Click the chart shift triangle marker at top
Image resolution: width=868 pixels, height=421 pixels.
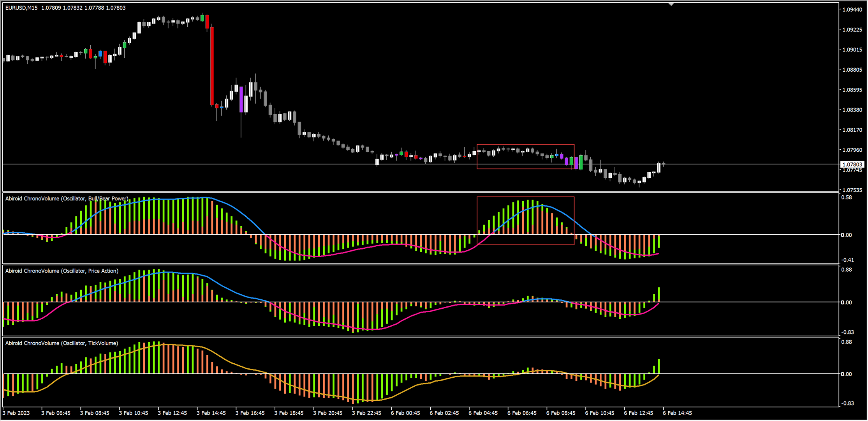(x=671, y=4)
